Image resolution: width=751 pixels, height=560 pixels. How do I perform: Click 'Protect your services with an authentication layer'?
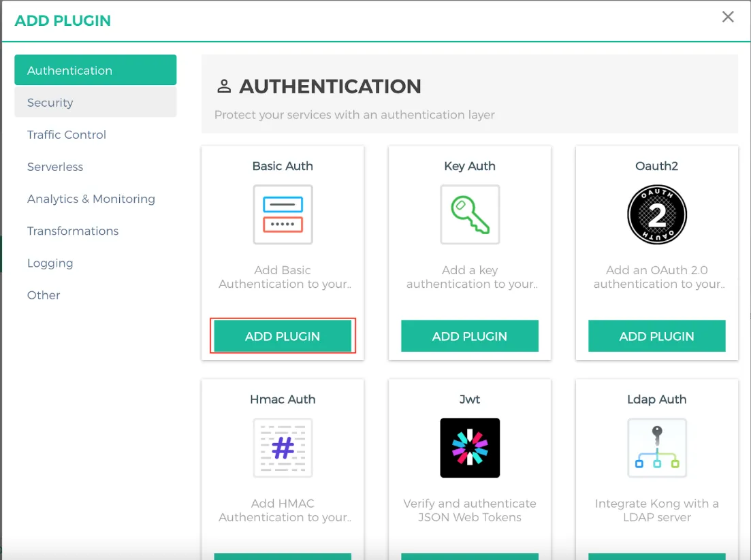click(x=355, y=115)
